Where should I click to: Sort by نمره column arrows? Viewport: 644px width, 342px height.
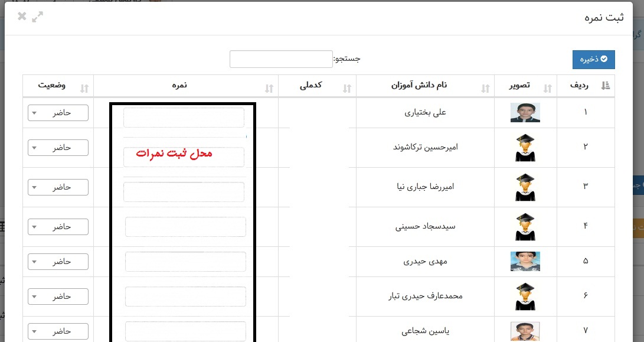click(x=269, y=88)
